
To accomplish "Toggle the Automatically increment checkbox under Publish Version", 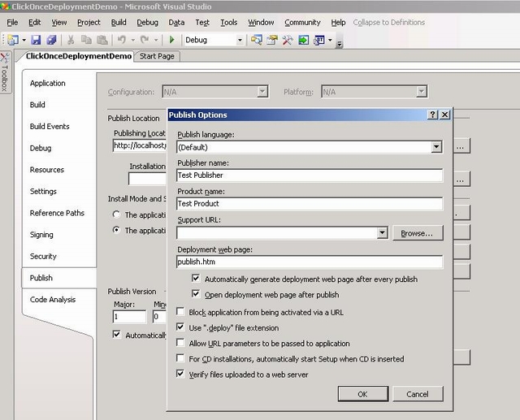I will tap(117, 334).
